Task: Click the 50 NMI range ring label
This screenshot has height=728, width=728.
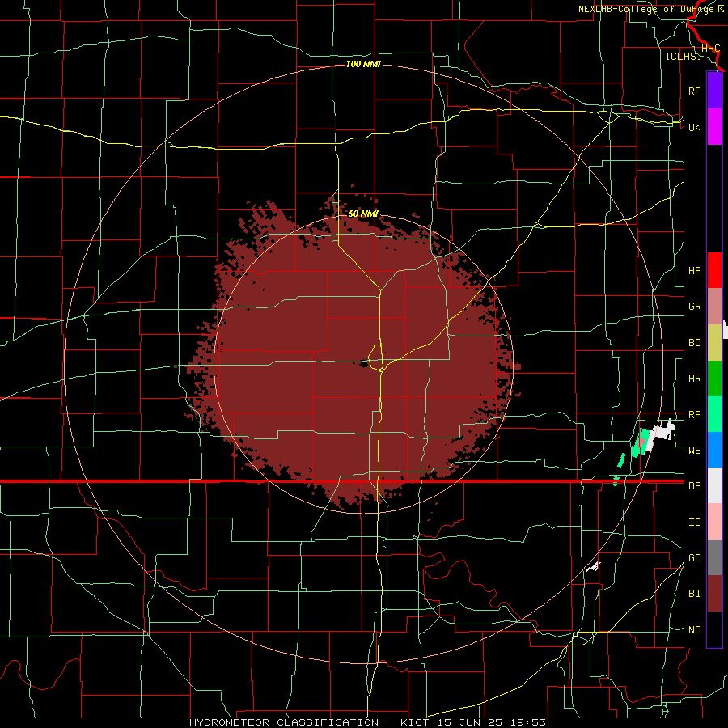Action: pyautogui.click(x=363, y=214)
